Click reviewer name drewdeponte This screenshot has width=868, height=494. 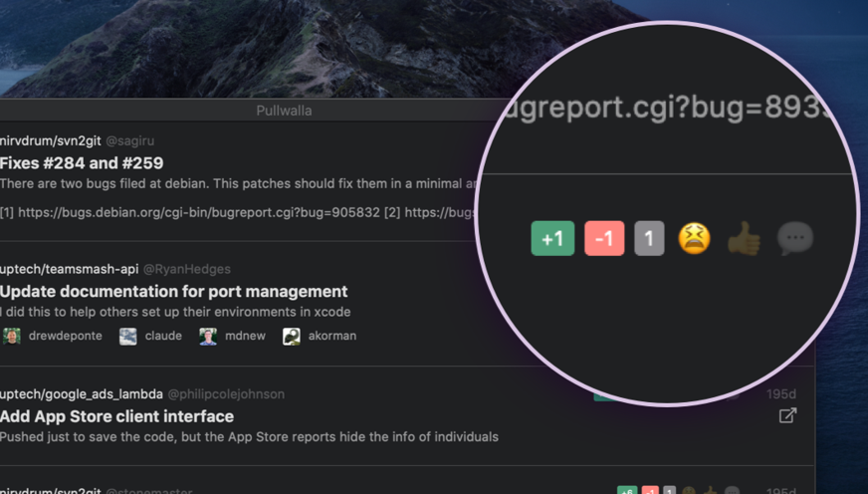tap(66, 337)
